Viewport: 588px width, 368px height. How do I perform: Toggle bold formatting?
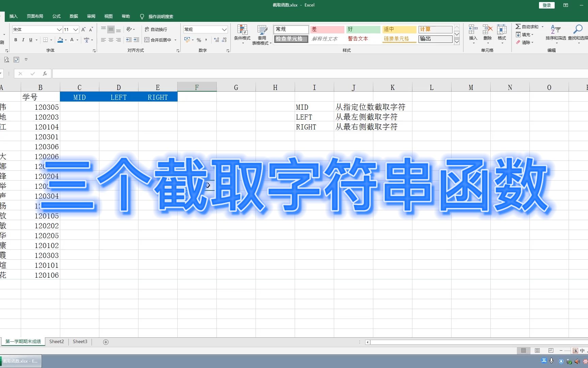point(16,40)
